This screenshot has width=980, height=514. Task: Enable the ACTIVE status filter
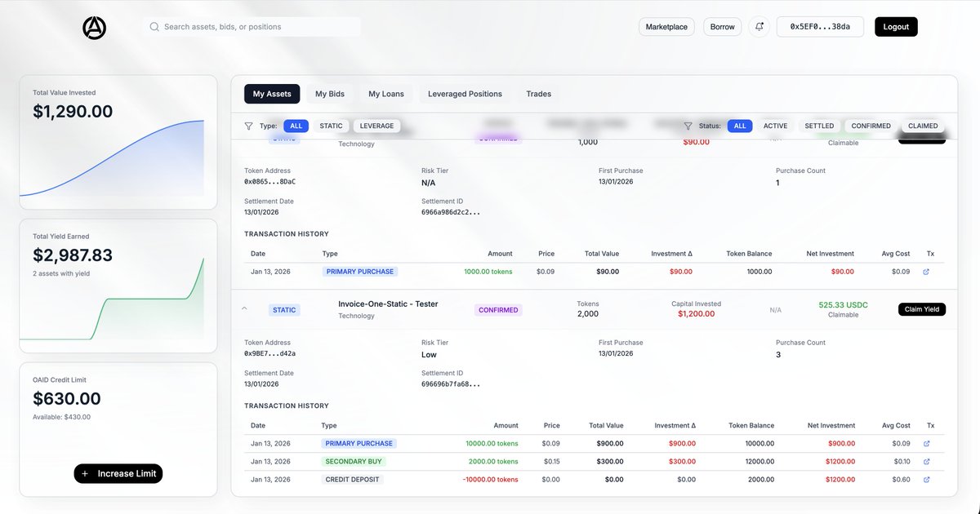point(775,126)
